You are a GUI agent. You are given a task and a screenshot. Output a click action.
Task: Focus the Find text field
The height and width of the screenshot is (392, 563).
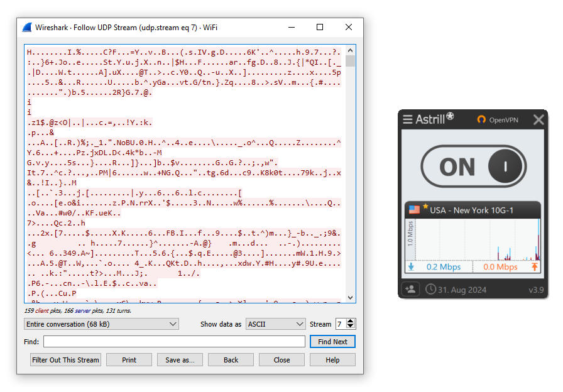click(174, 341)
